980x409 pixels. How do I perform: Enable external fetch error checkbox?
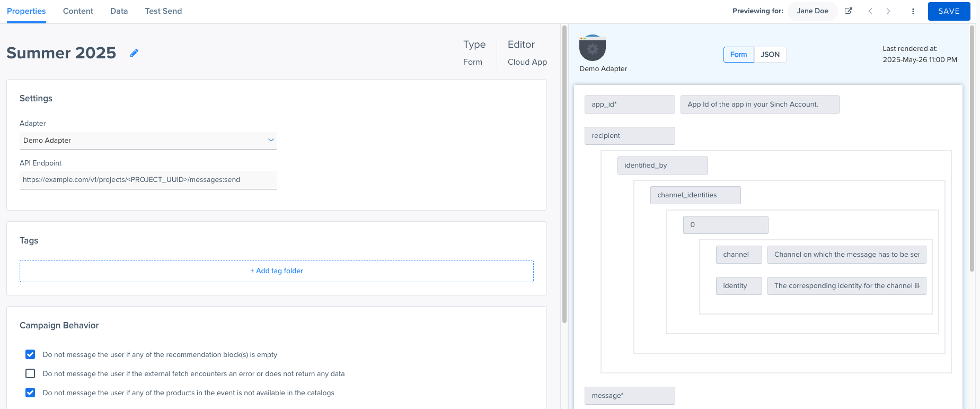click(x=30, y=373)
